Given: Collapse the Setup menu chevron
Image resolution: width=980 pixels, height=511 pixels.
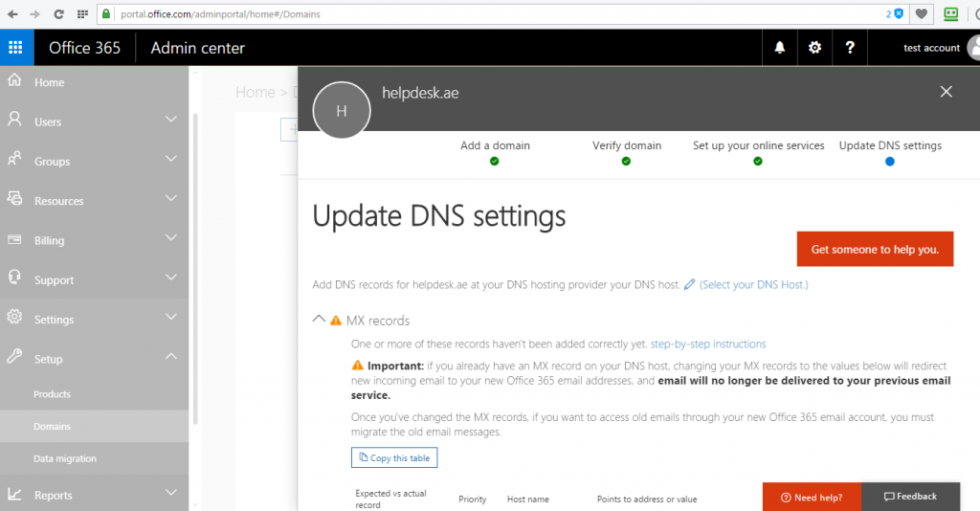Looking at the screenshot, I should click(170, 356).
